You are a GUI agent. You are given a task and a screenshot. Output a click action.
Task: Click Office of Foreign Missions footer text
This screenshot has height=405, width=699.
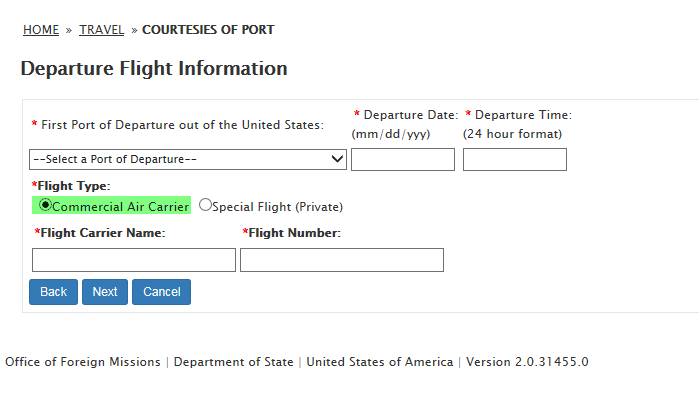tap(83, 362)
